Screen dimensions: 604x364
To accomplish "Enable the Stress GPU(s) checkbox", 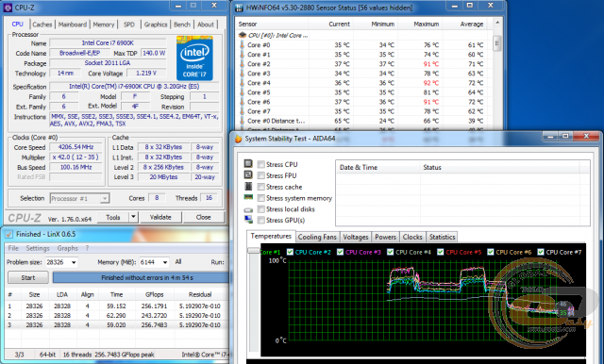I will point(261,220).
